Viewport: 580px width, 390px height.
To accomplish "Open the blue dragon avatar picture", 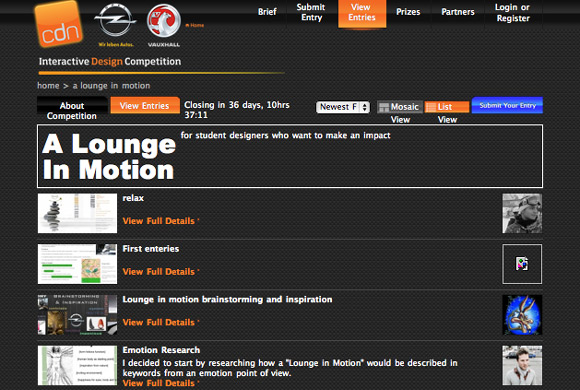I will click(x=522, y=315).
